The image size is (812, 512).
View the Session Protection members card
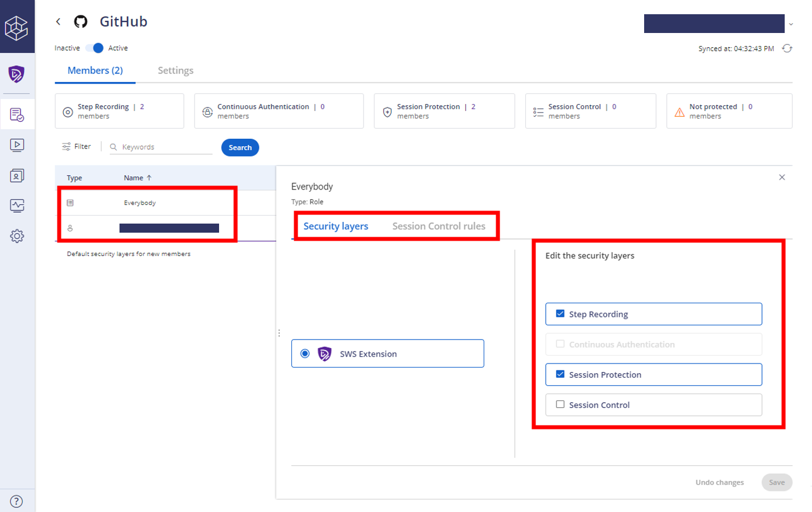[444, 110]
